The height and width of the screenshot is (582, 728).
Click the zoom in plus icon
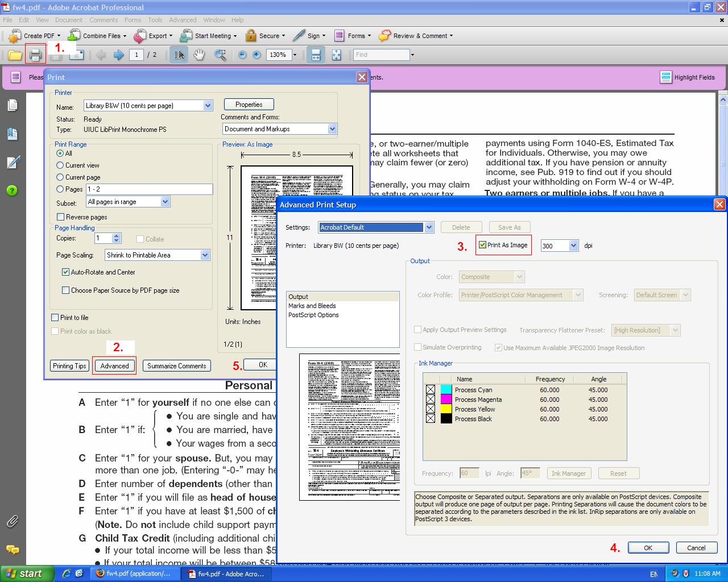point(257,55)
